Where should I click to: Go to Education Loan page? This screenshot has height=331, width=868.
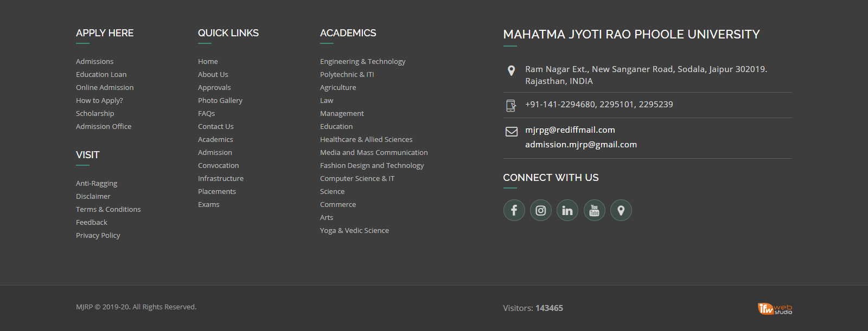coord(101,75)
